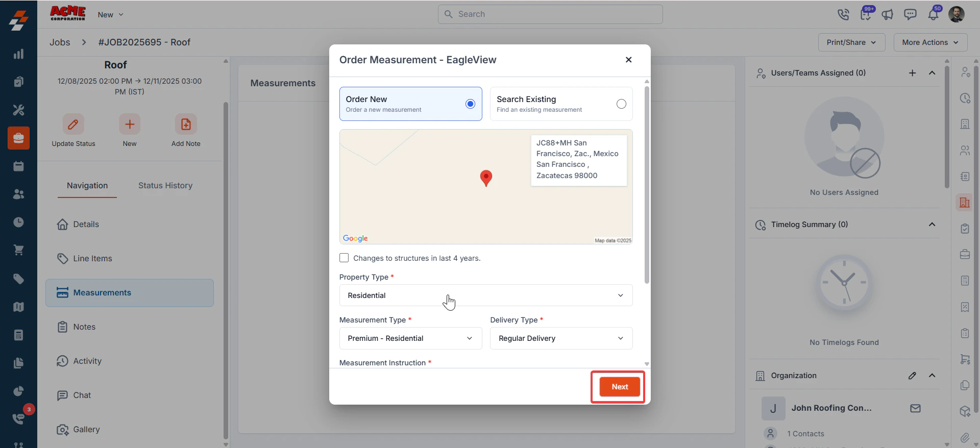Screen dimensions: 980x448
Task: Click the Search input field
Action: point(550,14)
